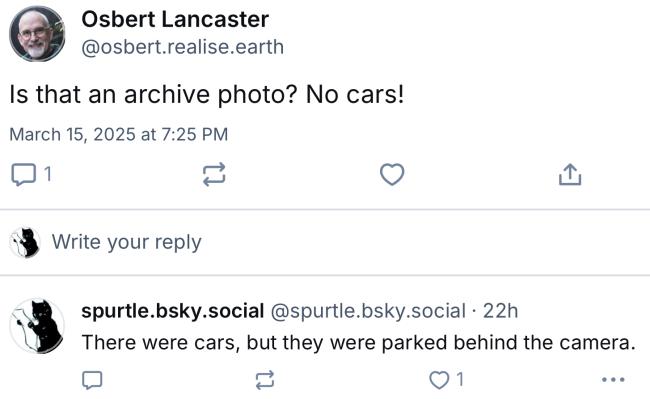
Task: Visit the @osbert.realise.earth handle
Action: (x=182, y=47)
